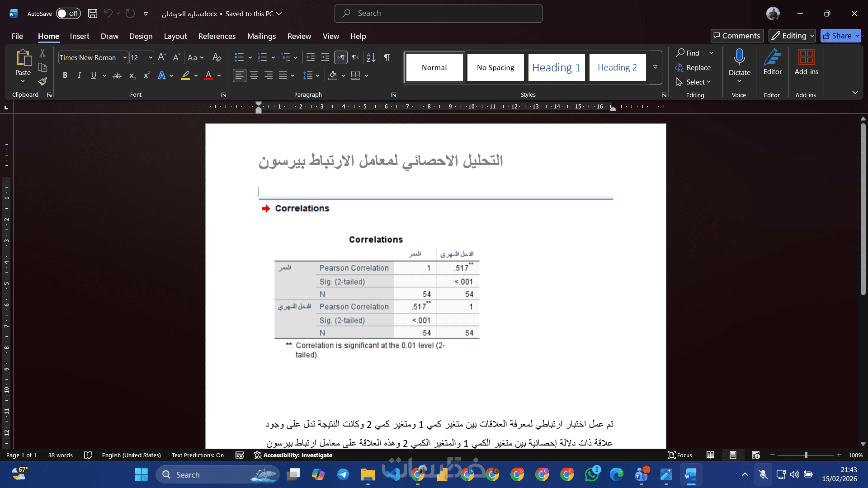Expand the Styles gallery
This screenshot has width=868, height=488.
(655, 67)
